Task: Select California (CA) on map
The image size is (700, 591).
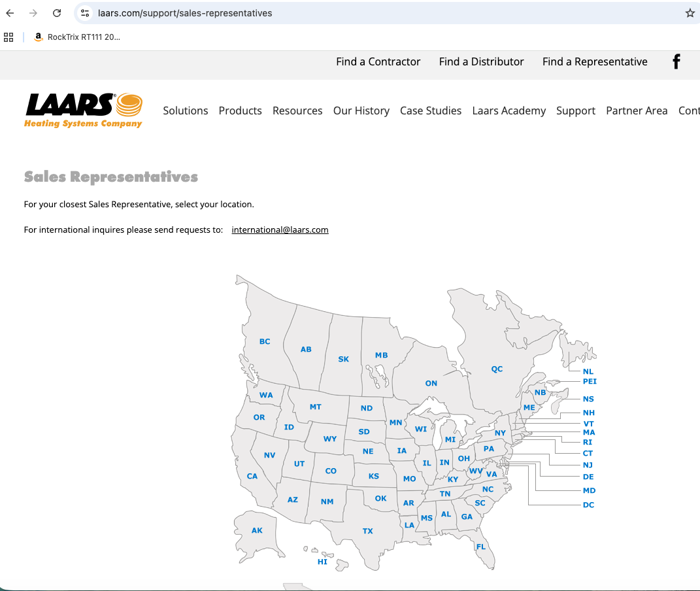Action: pyautogui.click(x=252, y=477)
